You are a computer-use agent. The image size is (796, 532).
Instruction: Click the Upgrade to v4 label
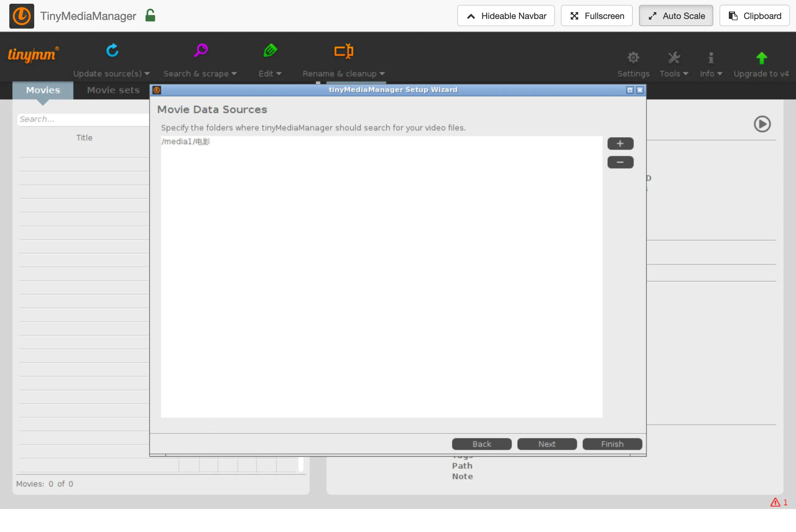point(761,74)
